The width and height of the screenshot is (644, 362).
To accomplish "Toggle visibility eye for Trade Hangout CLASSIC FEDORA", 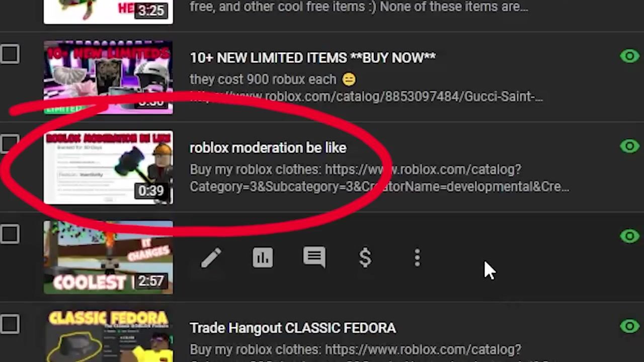I will coord(629,326).
